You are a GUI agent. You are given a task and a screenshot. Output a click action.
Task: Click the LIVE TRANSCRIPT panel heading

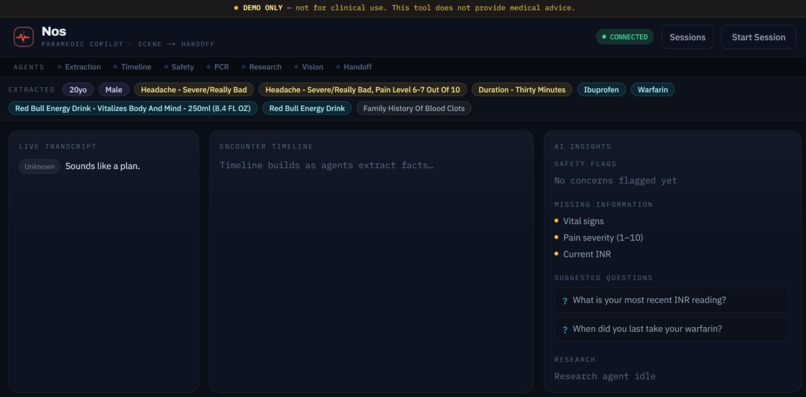(58, 147)
